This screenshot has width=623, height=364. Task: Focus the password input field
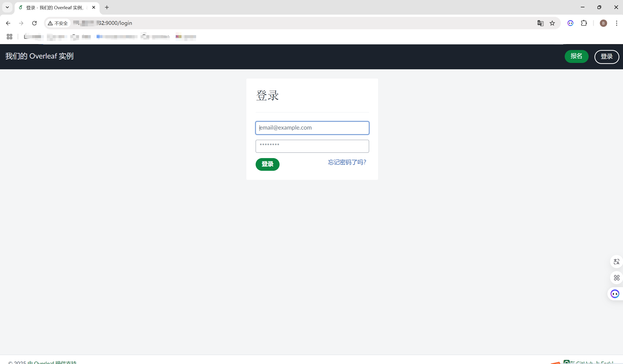tap(312, 146)
